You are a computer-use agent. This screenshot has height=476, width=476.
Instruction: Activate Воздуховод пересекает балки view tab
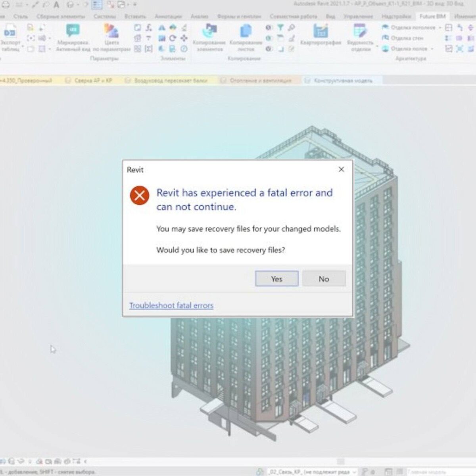point(171,81)
